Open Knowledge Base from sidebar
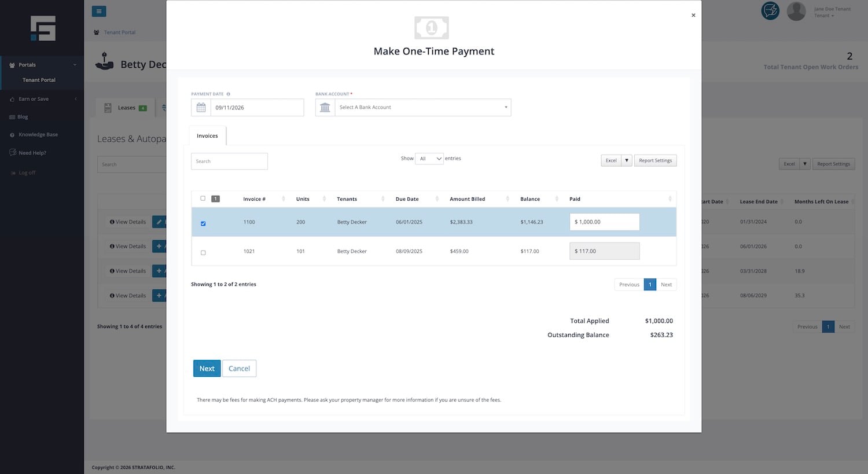The width and height of the screenshot is (868, 474). coord(38,135)
